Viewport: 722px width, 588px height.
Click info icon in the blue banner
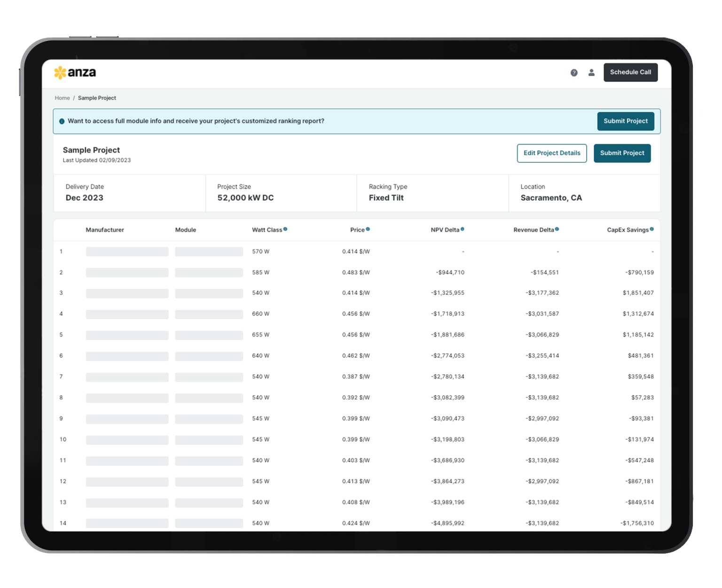tap(62, 121)
